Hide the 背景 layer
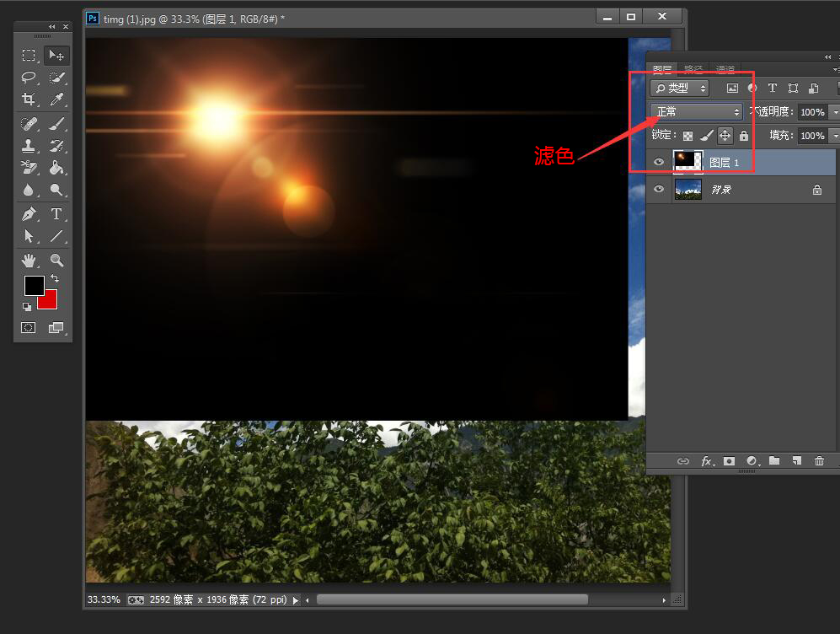Viewport: 840px width, 634px height. click(659, 189)
